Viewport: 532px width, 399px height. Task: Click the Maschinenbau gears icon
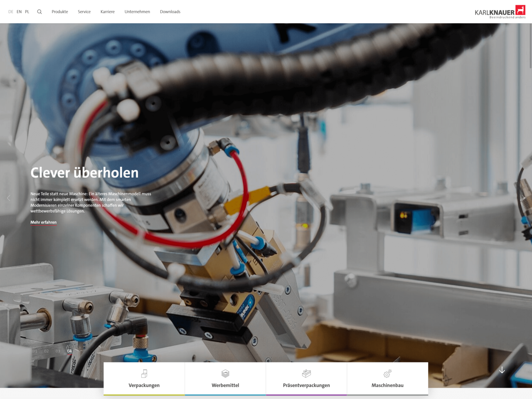pos(387,373)
